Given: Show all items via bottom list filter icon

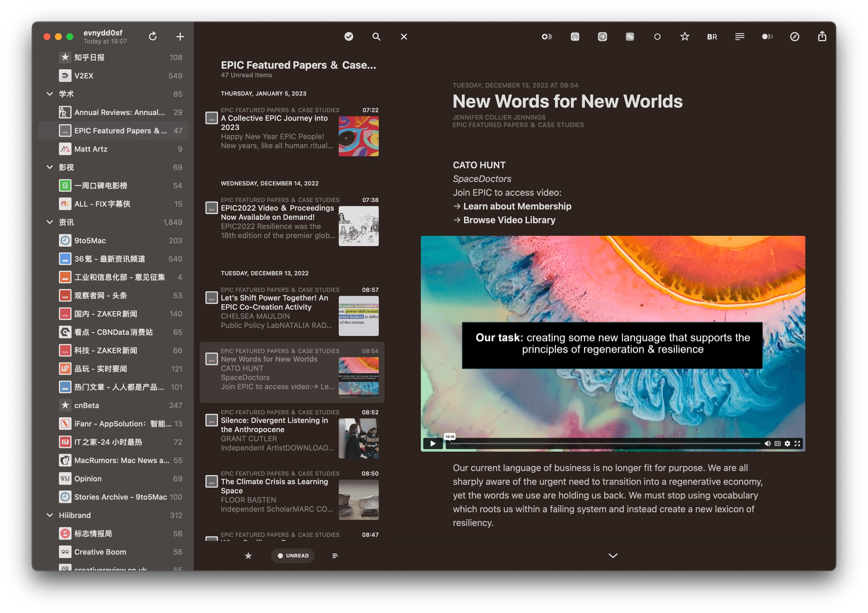Looking at the screenshot, I should [335, 555].
